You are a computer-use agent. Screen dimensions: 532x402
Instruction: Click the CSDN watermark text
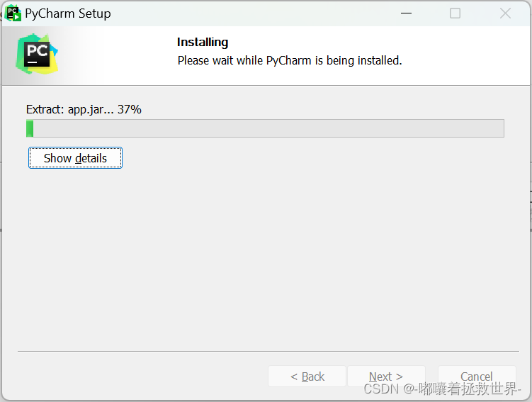pyautogui.click(x=442, y=389)
